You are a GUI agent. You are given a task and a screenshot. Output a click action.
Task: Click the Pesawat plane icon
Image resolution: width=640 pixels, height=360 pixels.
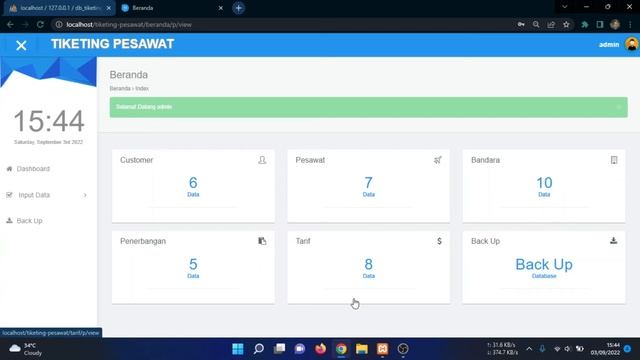point(438,160)
